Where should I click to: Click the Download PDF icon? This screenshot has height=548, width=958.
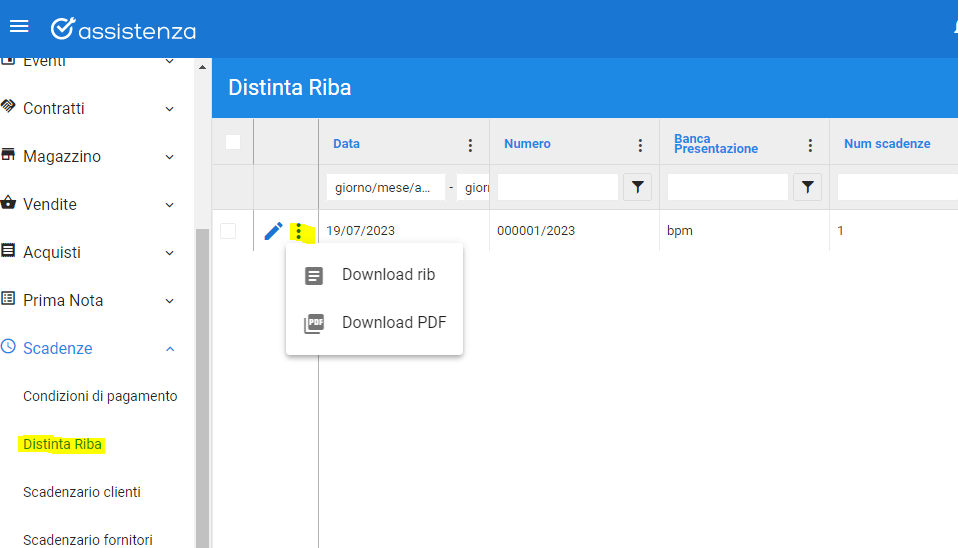(314, 323)
